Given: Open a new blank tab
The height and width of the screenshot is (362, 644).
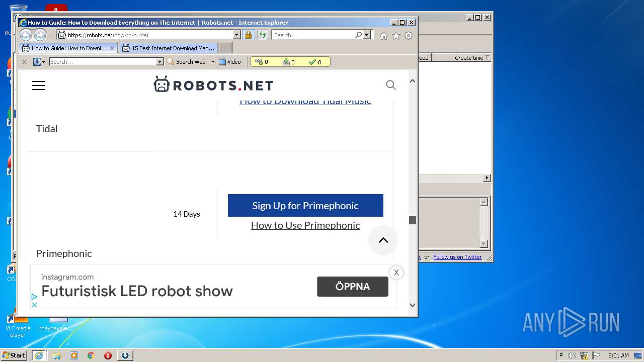Looking at the screenshot, I should pos(225,48).
